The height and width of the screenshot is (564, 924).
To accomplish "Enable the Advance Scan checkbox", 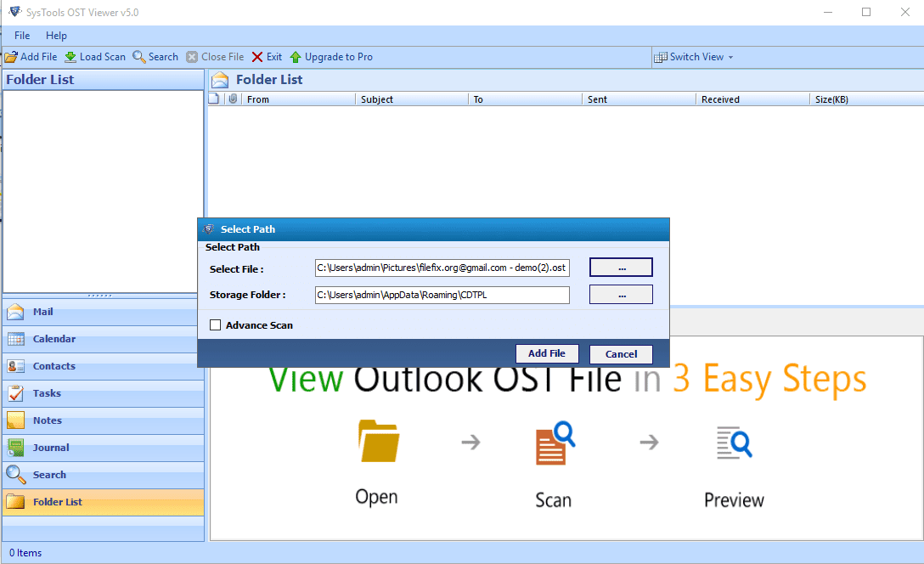I will [x=216, y=325].
